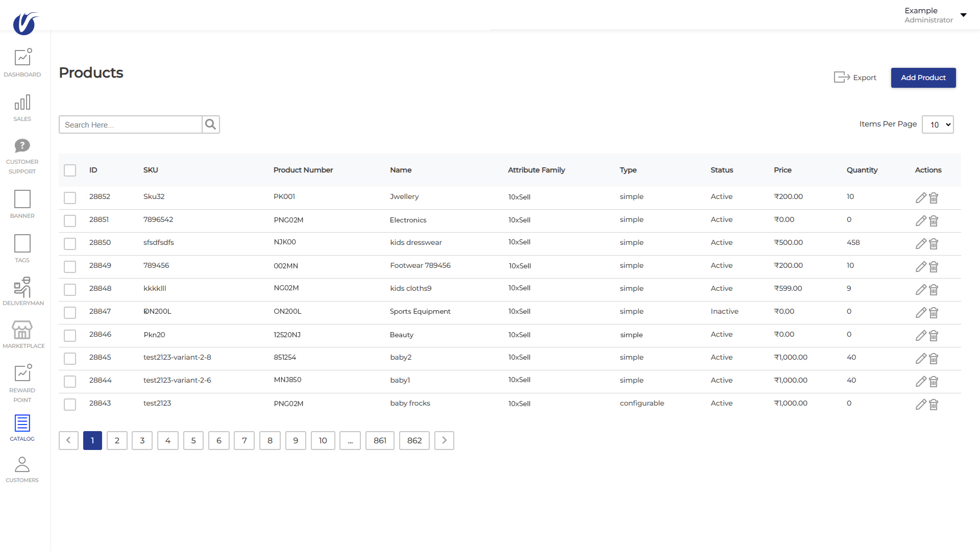Open the Marketplace store icon

coord(22,330)
